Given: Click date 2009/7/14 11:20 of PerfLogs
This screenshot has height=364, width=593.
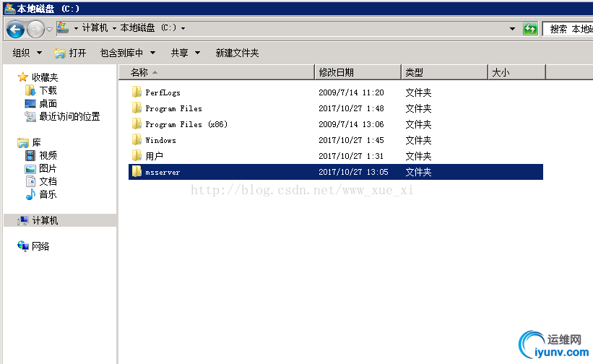Looking at the screenshot, I should 351,92.
